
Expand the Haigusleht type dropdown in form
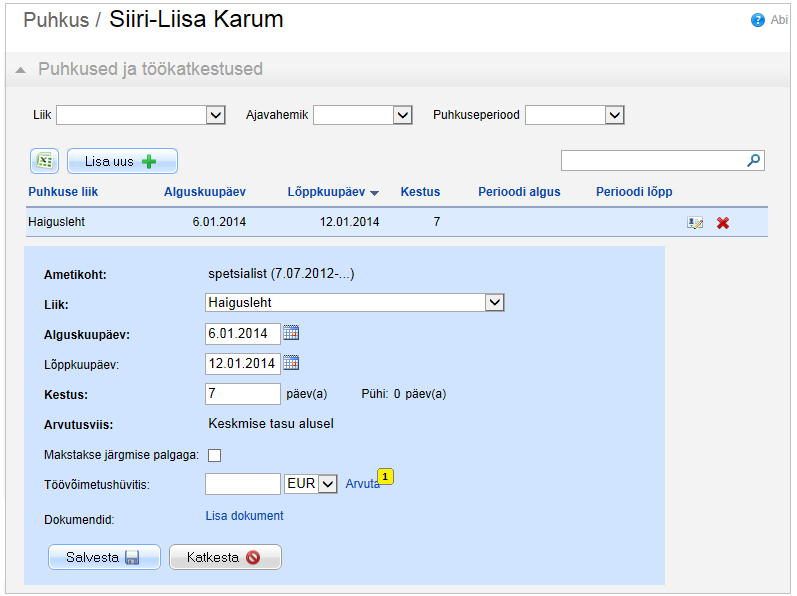[x=493, y=302]
